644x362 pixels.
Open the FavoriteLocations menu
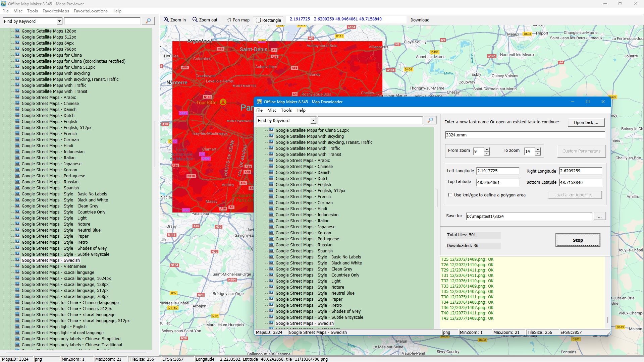point(91,11)
